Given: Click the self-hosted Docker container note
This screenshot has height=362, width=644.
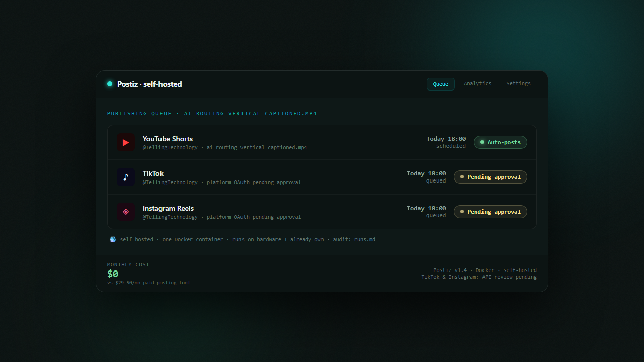Looking at the screenshot, I should coord(248,240).
